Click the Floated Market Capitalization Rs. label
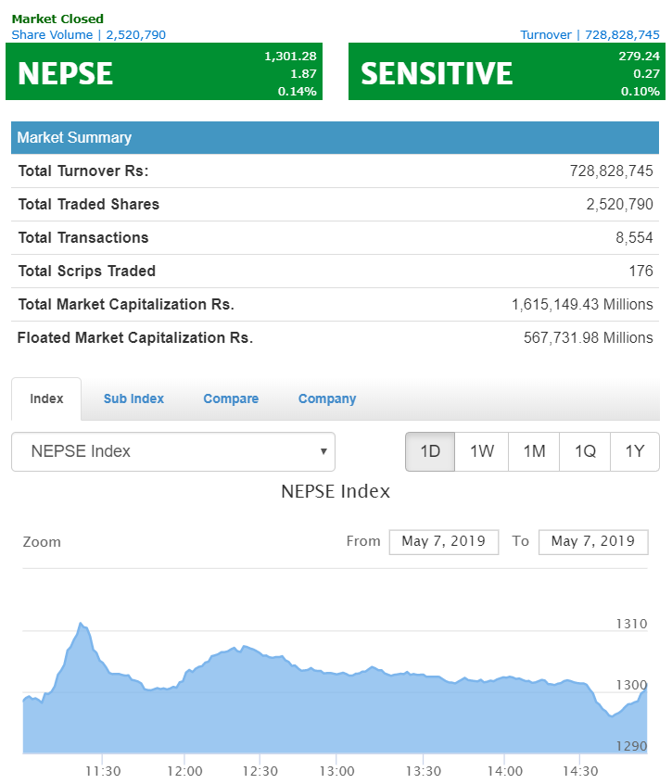 coord(135,338)
